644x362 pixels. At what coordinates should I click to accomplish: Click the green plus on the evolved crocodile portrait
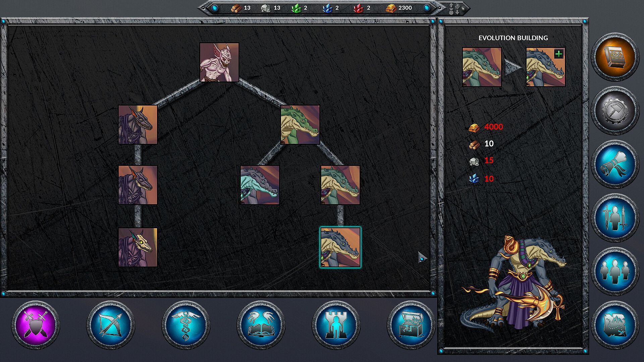(558, 54)
